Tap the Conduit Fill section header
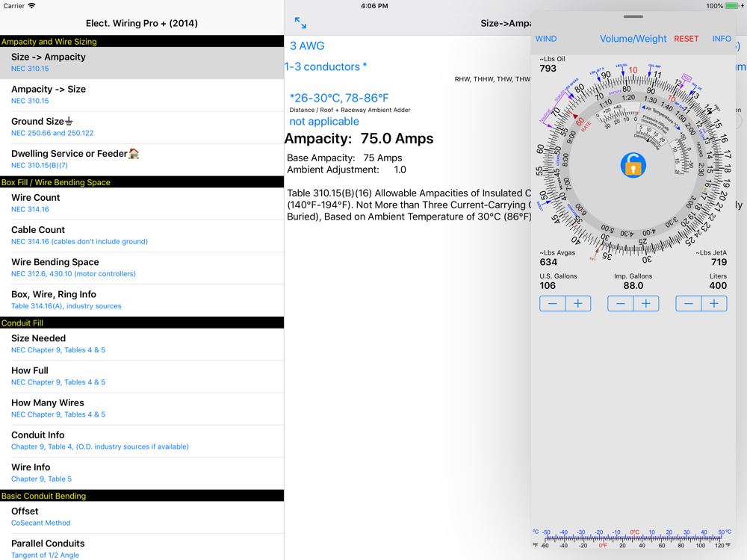 coord(142,323)
